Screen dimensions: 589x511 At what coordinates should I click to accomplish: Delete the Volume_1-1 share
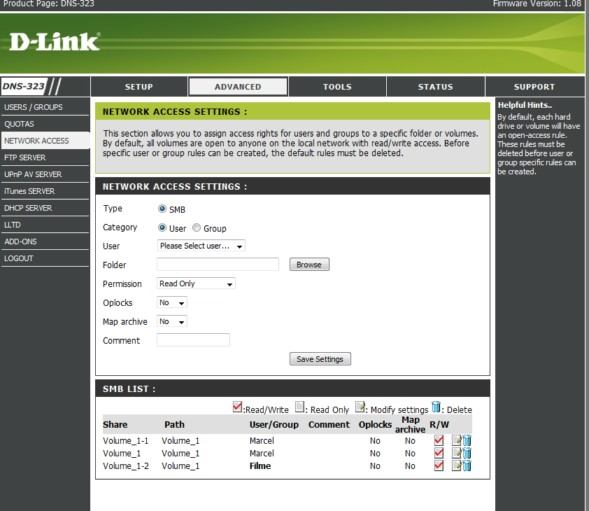(x=467, y=440)
